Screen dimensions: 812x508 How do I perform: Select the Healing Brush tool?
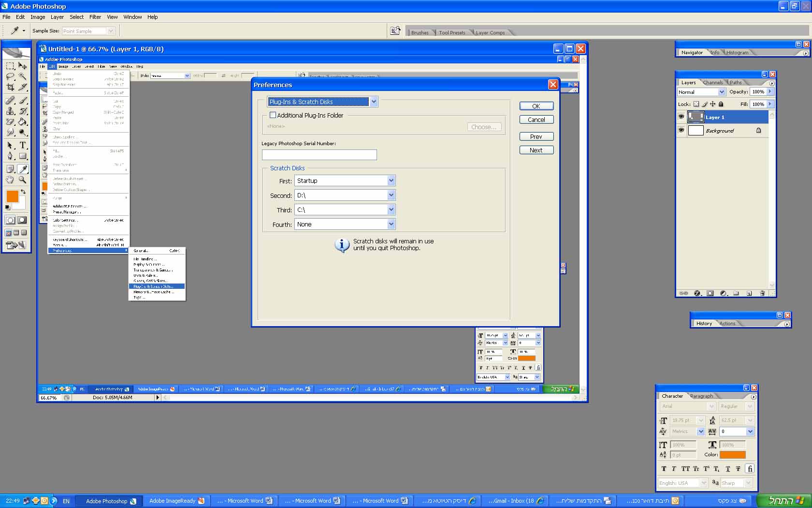click(x=10, y=100)
